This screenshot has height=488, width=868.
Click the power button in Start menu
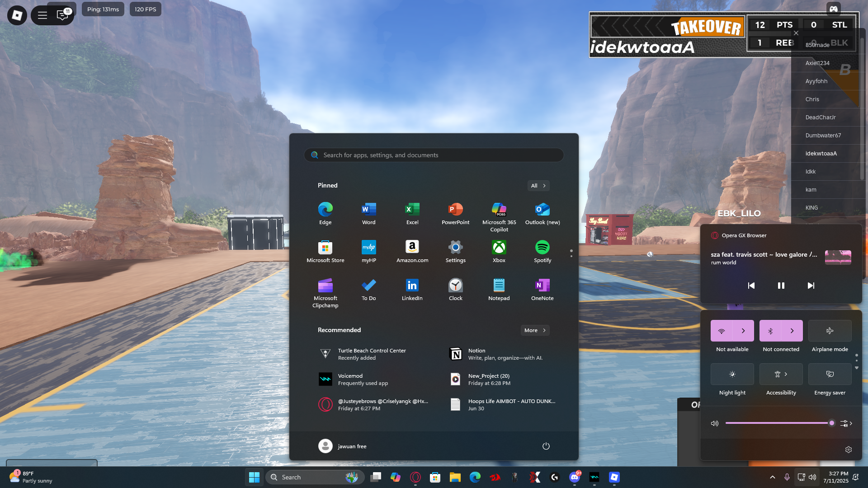[546, 446]
